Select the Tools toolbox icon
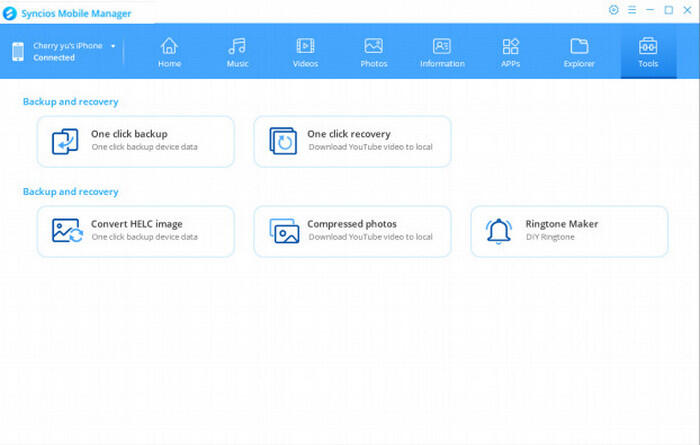The image size is (700, 445). 647,46
